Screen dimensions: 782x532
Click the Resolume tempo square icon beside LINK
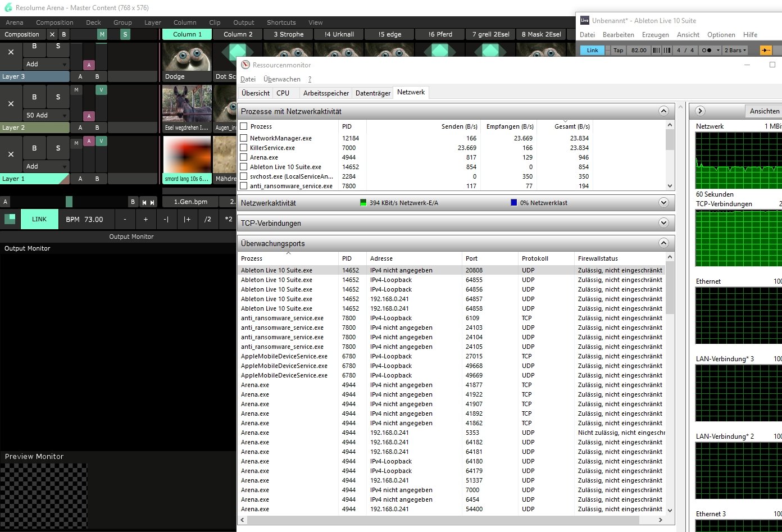[10, 219]
